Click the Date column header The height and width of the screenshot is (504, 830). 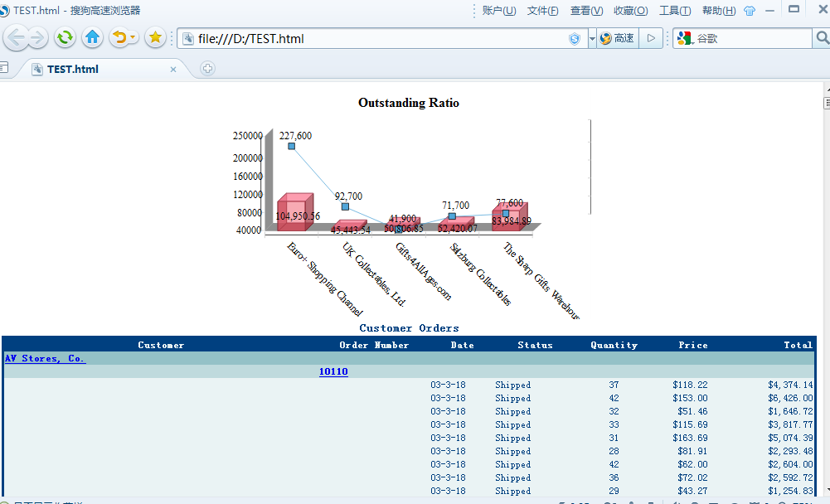click(x=462, y=345)
